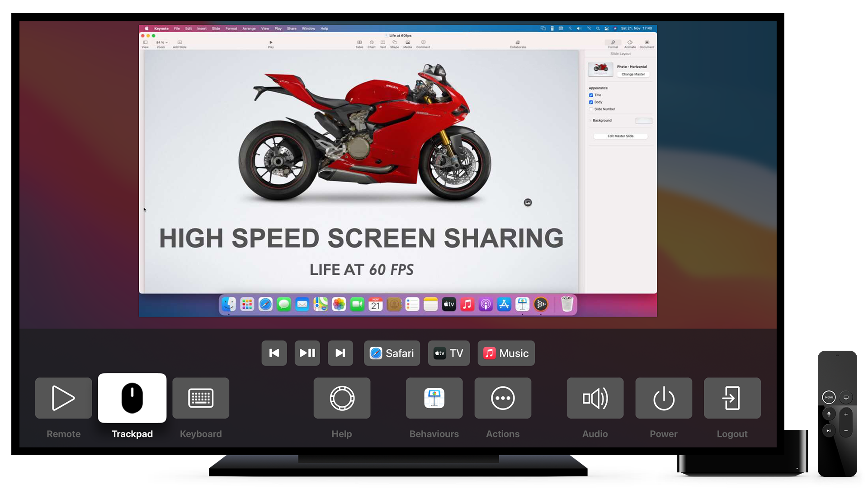This screenshot has height=489, width=868.
Task: Click the slide layout motorcycle thumbnail
Action: coord(600,70)
